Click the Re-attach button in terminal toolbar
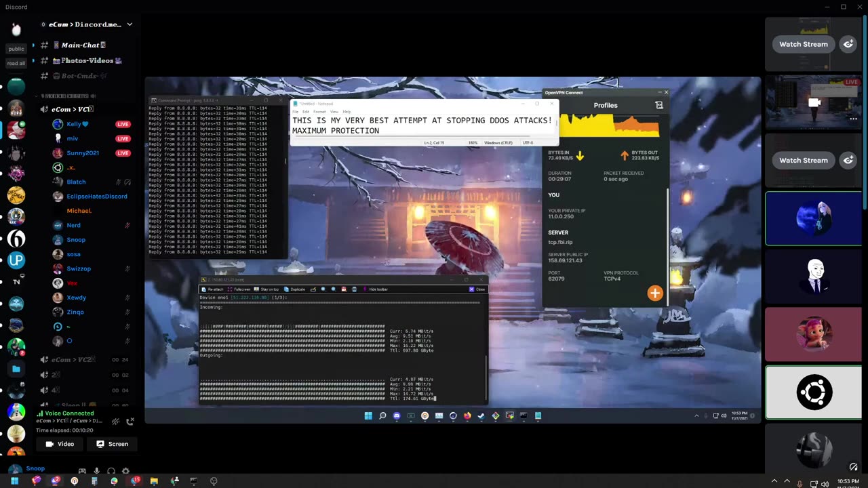Screen dimensions: 868x488 [212, 289]
